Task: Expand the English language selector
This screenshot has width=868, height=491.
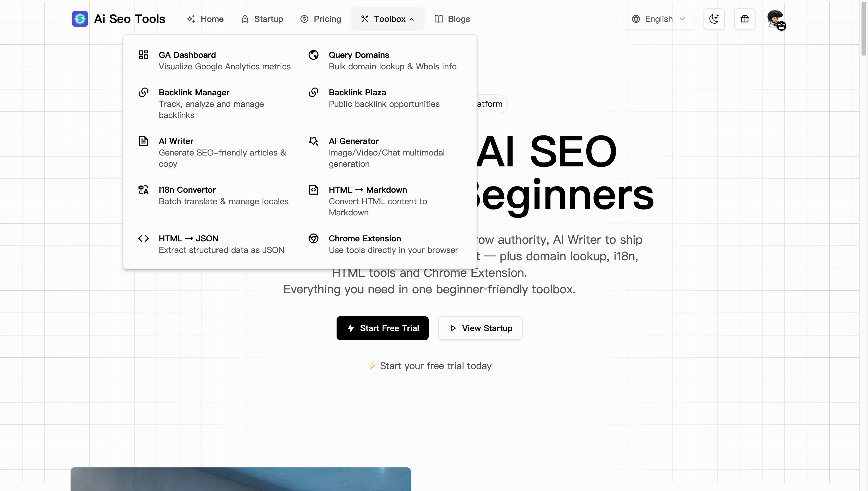Action: pos(658,19)
